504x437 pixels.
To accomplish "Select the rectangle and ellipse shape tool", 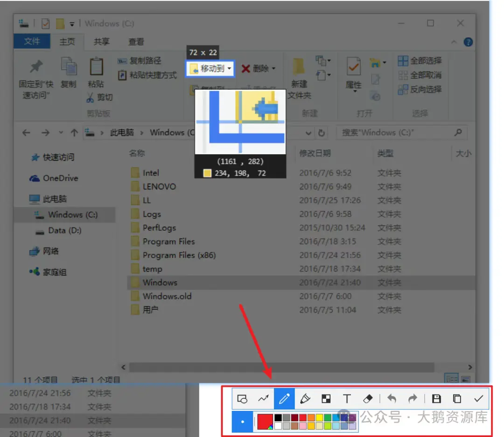I will [x=242, y=399].
